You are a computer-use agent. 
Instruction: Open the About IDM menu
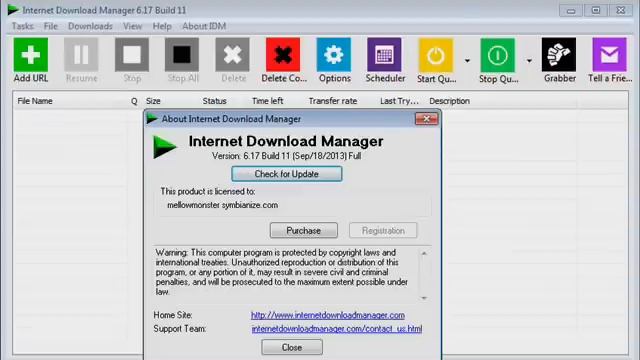204,26
